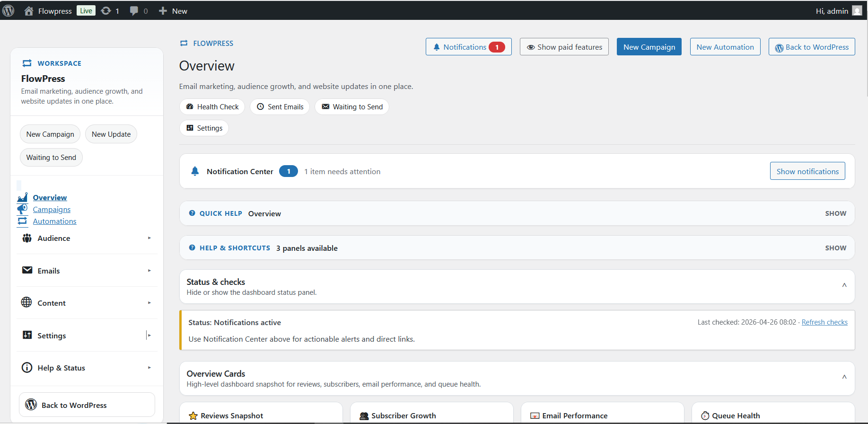This screenshot has width=868, height=424.
Task: Collapse the Status & checks panel chevron
Action: (x=844, y=285)
